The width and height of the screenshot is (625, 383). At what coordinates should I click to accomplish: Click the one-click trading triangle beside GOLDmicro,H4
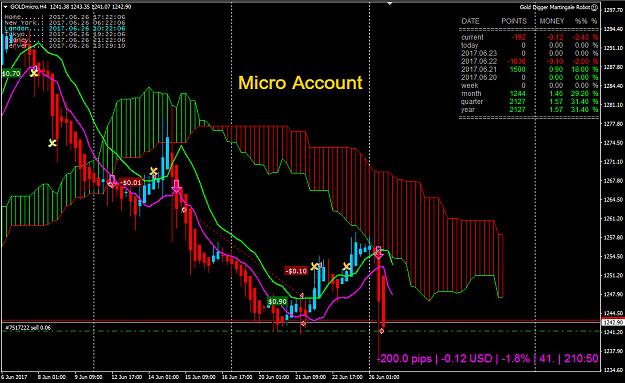click(6, 7)
